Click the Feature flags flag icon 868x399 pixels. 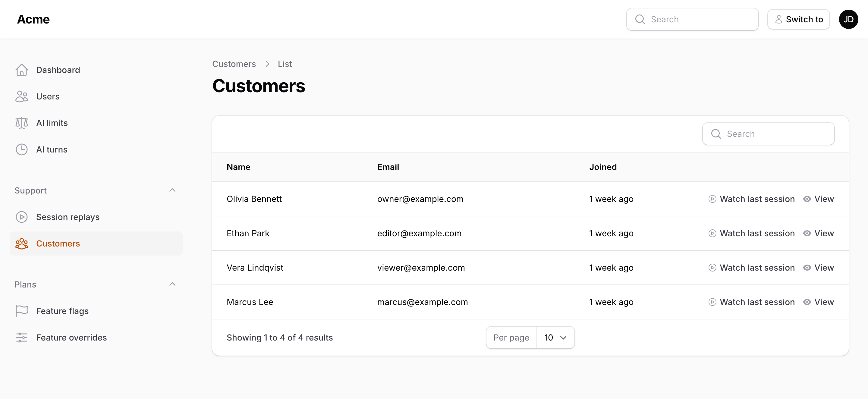[x=22, y=311]
